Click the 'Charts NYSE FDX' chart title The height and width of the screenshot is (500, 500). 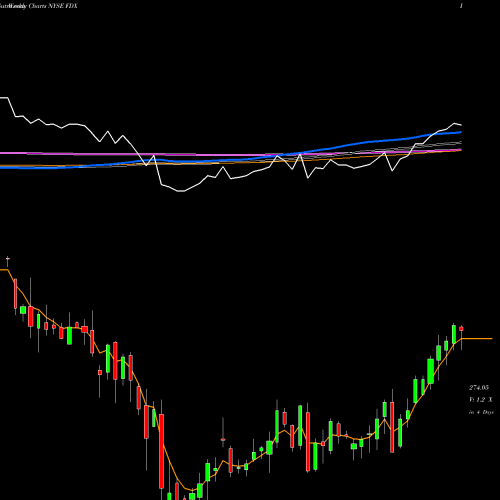point(53,6)
